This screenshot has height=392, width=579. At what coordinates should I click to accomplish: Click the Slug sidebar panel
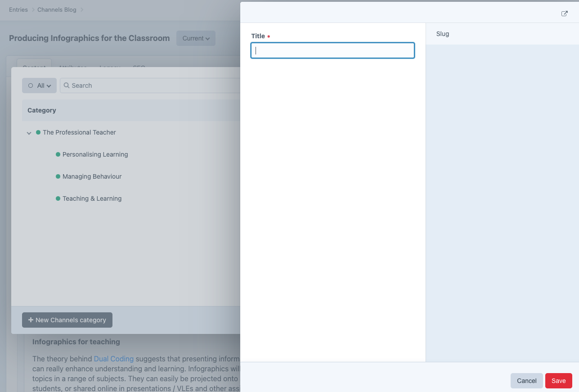pos(442,34)
